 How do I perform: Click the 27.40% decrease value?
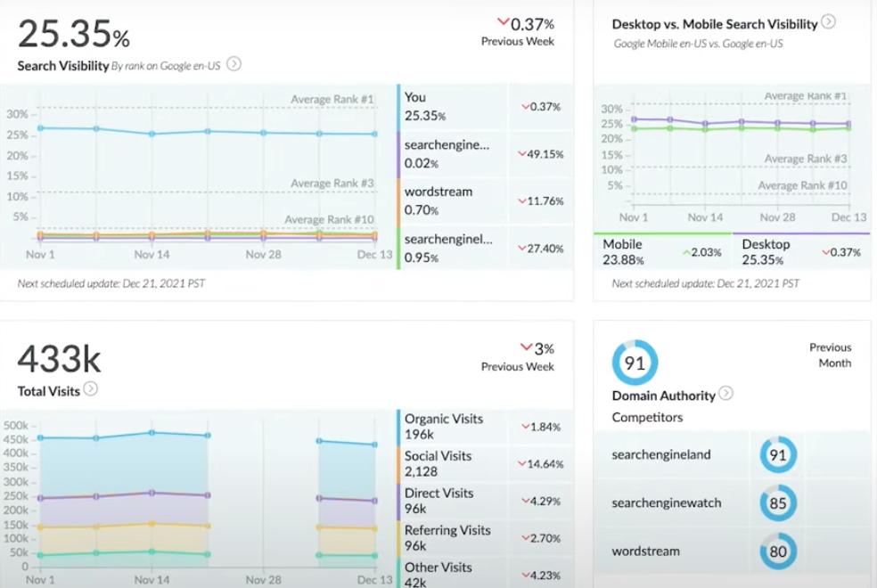(x=540, y=249)
